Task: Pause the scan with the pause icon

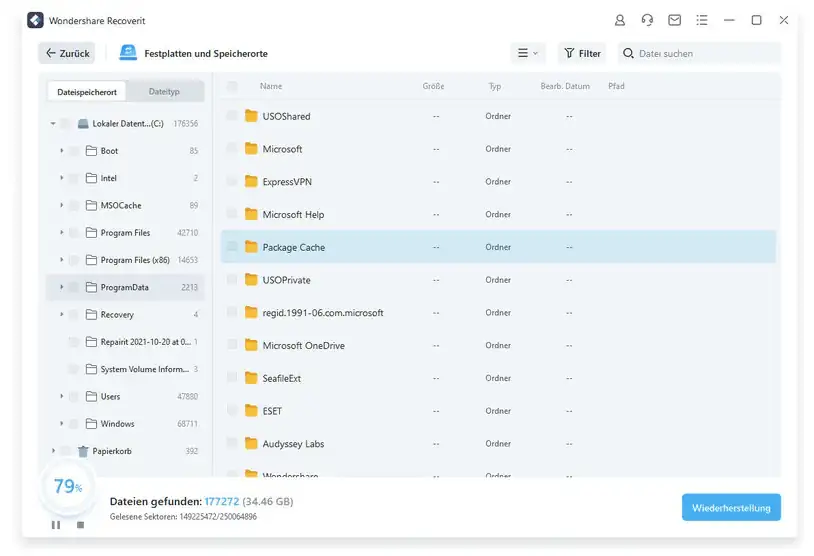Action: pyautogui.click(x=56, y=525)
